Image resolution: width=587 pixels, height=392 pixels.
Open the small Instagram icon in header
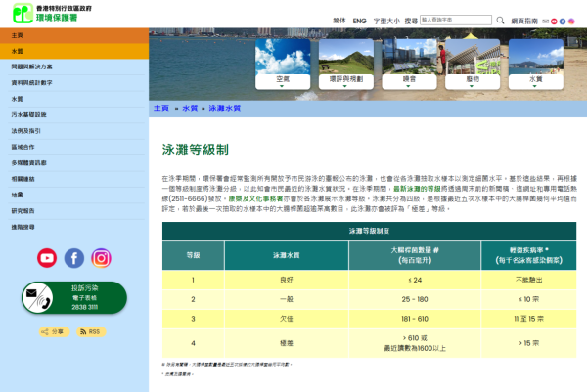coord(571,22)
